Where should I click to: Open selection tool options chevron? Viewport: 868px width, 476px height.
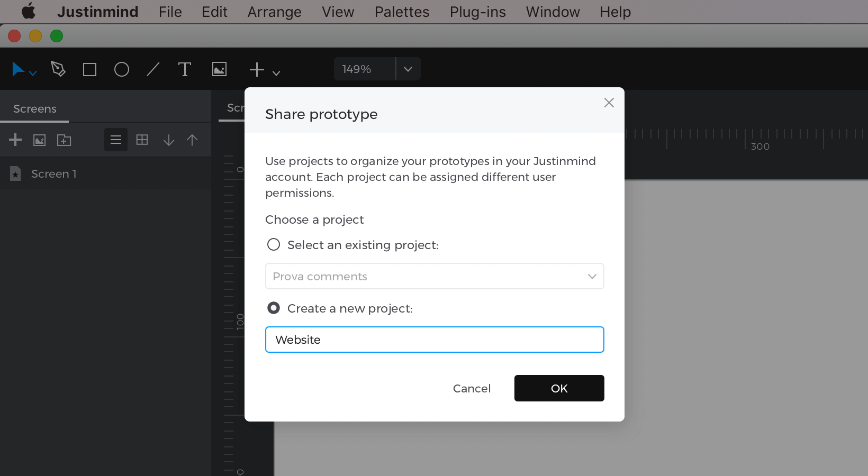click(x=33, y=74)
